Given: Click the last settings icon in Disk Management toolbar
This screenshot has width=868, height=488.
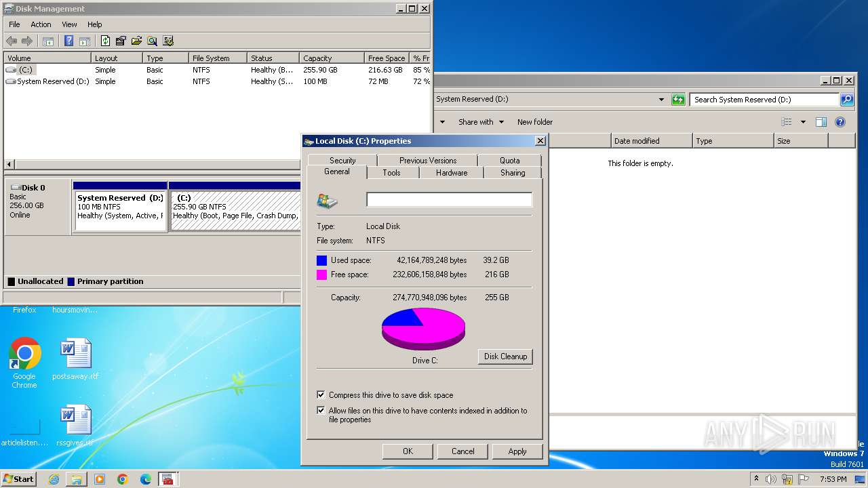Looking at the screenshot, I should pos(168,41).
